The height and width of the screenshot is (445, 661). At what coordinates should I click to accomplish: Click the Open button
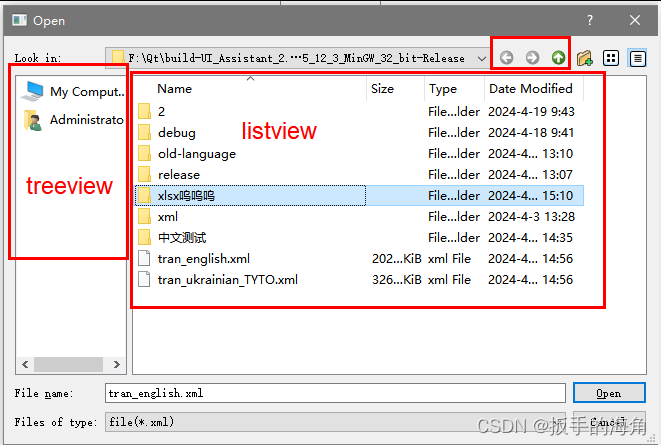point(609,393)
